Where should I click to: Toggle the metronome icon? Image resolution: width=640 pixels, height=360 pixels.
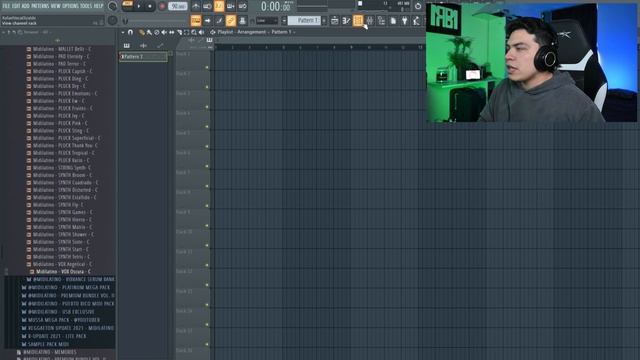(196, 6)
